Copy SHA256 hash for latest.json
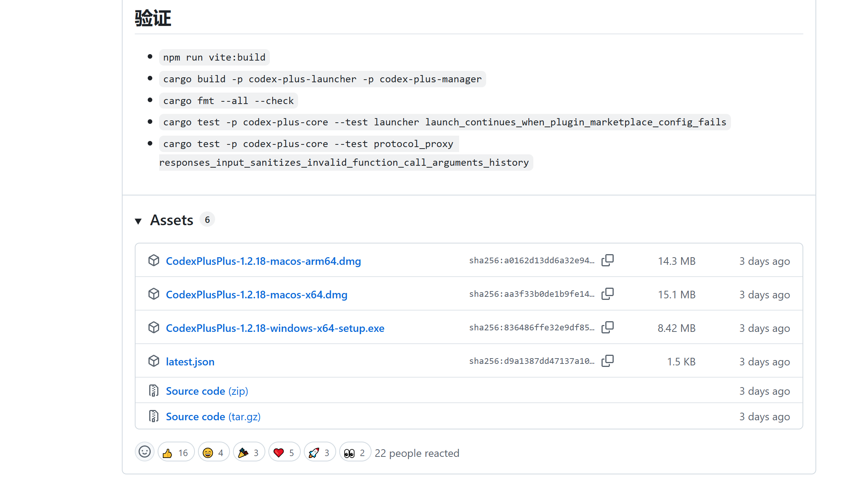 tap(608, 361)
